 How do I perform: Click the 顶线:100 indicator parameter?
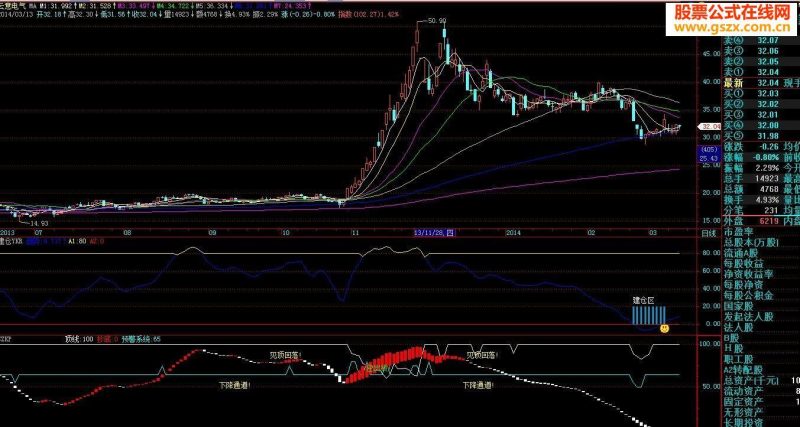(x=79, y=338)
